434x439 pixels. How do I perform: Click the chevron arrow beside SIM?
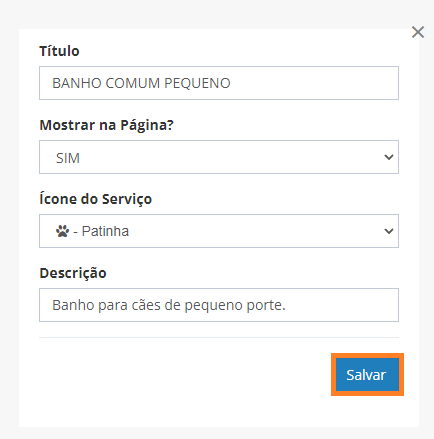389,157
